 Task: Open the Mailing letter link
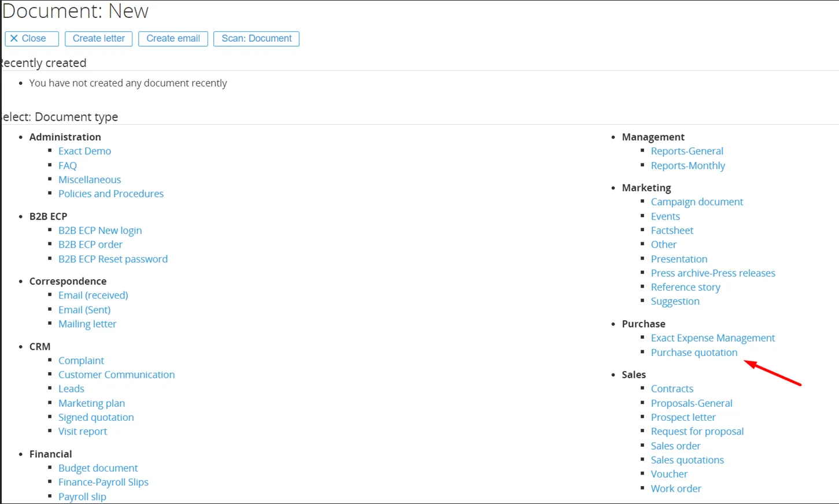[x=87, y=324]
